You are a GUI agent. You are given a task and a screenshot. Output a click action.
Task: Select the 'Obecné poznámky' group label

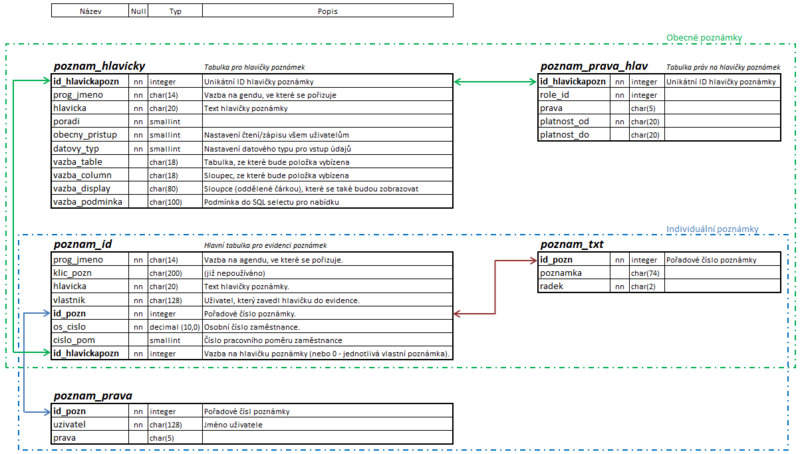point(704,38)
